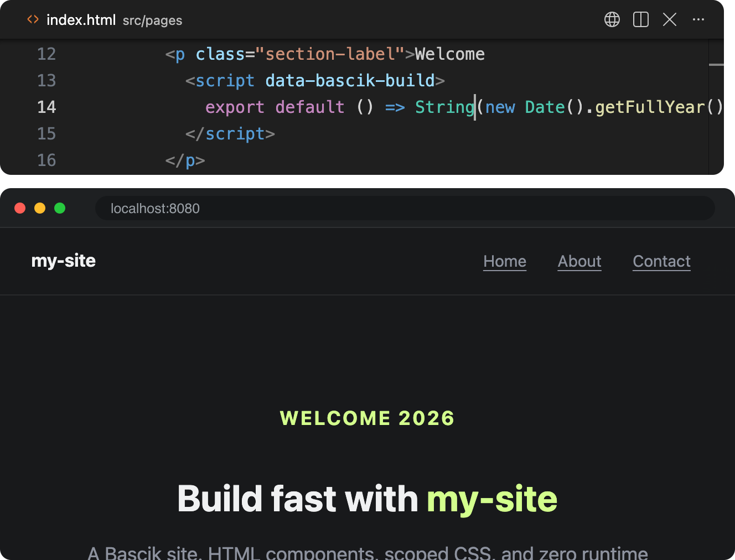Screen dimensions: 735x560
Task: Click the HTML file icon beside index.html
Action: [x=33, y=19]
